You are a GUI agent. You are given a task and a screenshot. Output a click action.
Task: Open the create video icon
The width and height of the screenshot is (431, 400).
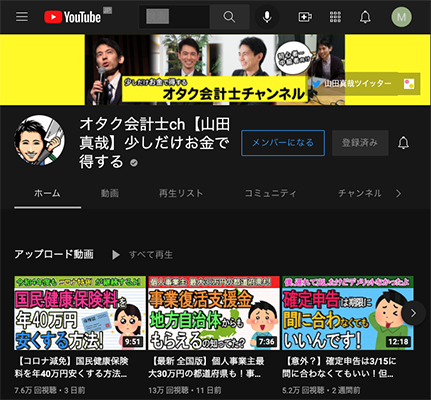[305, 17]
